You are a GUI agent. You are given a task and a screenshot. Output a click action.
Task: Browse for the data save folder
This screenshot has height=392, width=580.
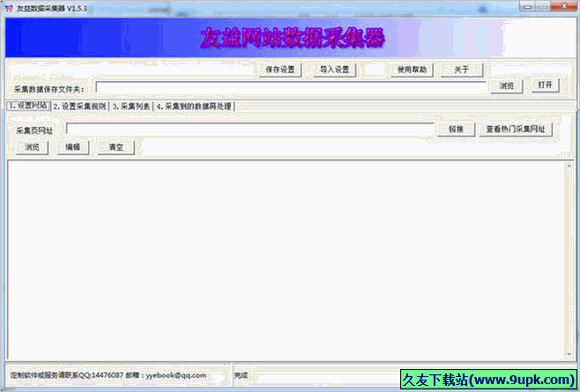[506, 86]
